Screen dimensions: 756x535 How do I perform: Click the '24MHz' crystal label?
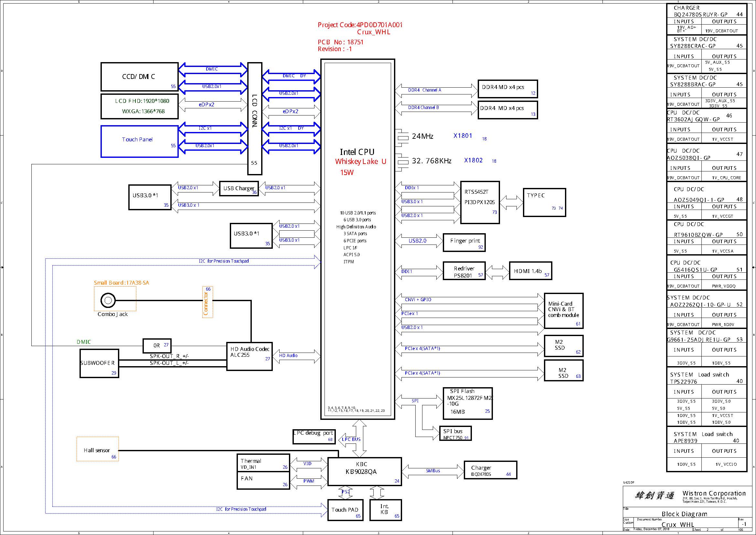pos(422,136)
